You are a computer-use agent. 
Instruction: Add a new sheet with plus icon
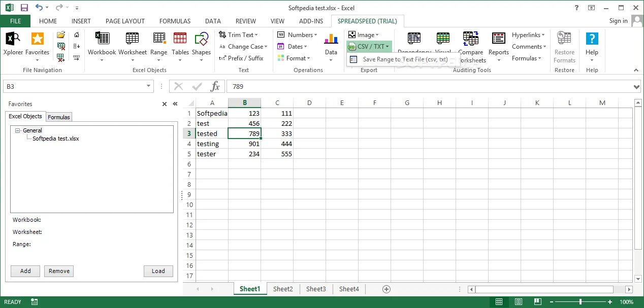(x=387, y=289)
